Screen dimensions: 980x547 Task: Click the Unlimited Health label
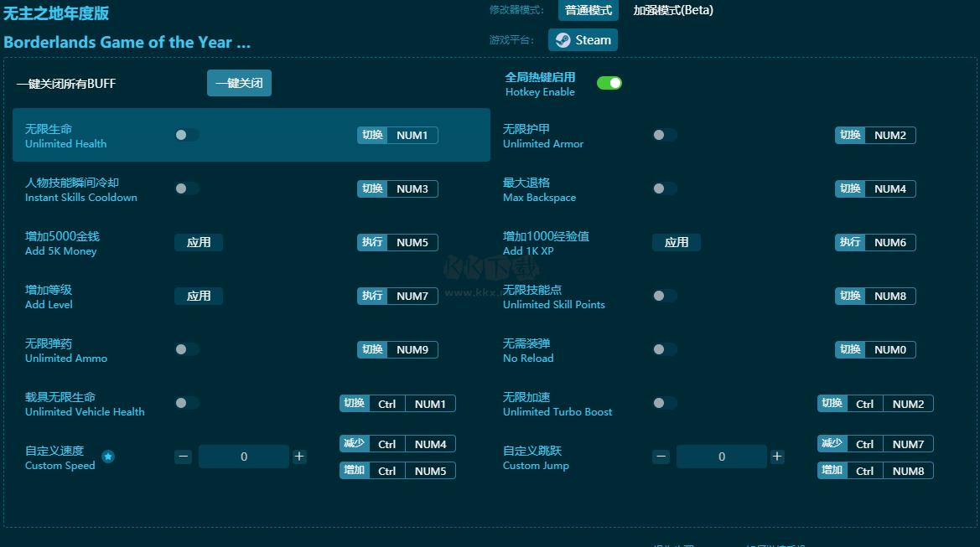coord(65,143)
